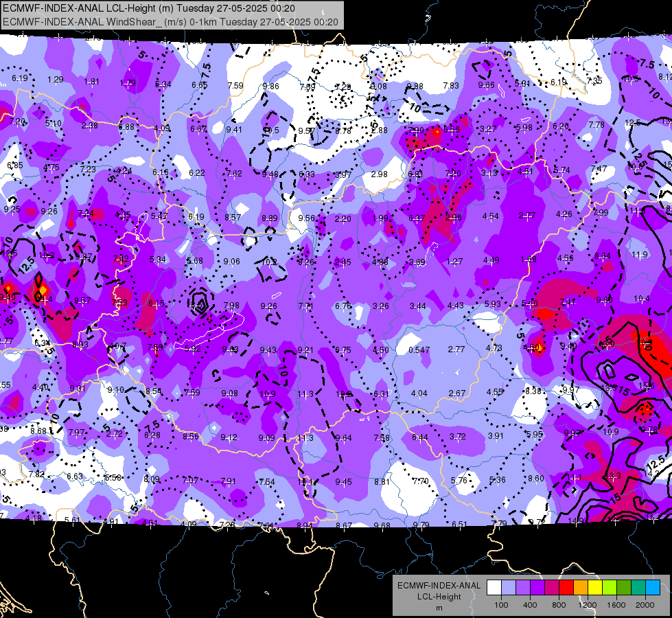
Task: Click the crimson magenta legend swatch
Action: click(552, 587)
